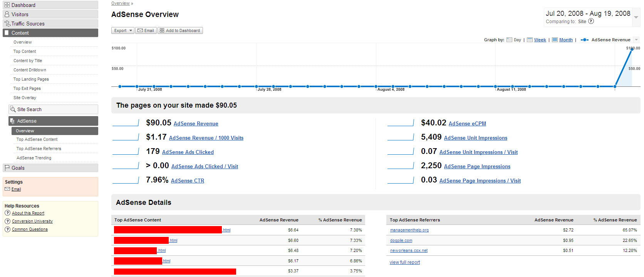The height and width of the screenshot is (277, 644).
Task: Click the Site Search magnifier icon
Action: click(x=13, y=109)
